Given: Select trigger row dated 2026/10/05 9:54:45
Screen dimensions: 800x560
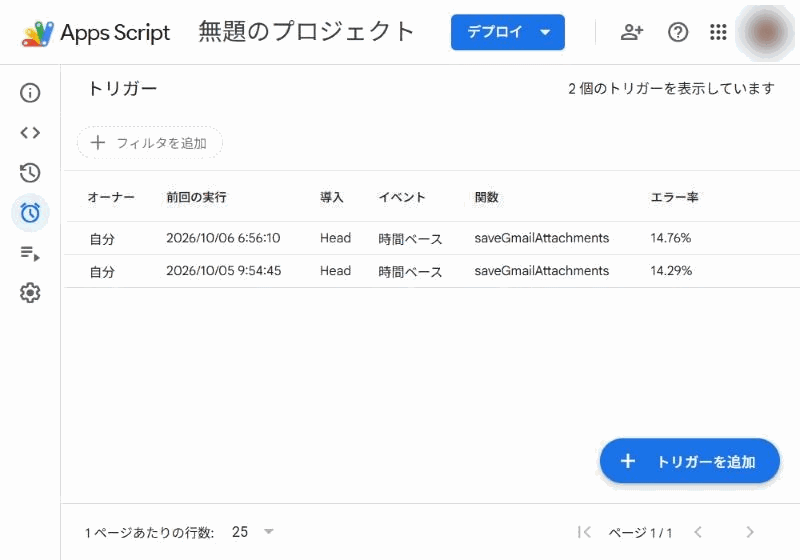Looking at the screenshot, I should 432,271.
